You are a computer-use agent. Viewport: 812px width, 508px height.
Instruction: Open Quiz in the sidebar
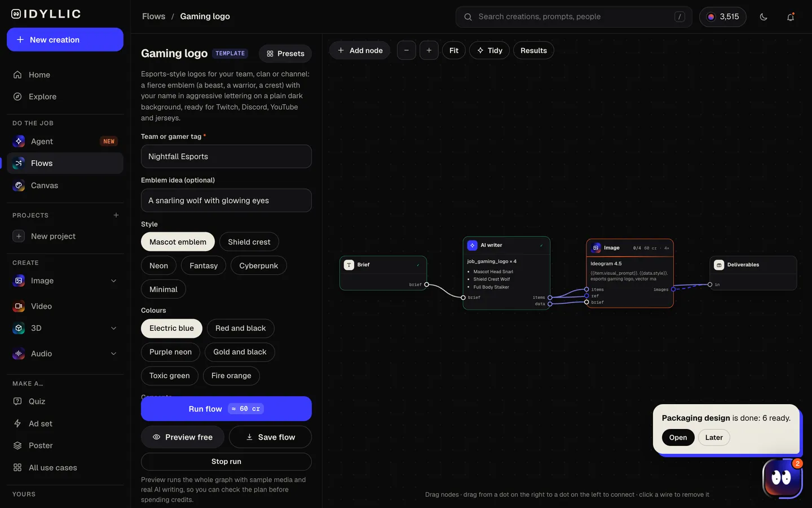[x=65, y=401]
